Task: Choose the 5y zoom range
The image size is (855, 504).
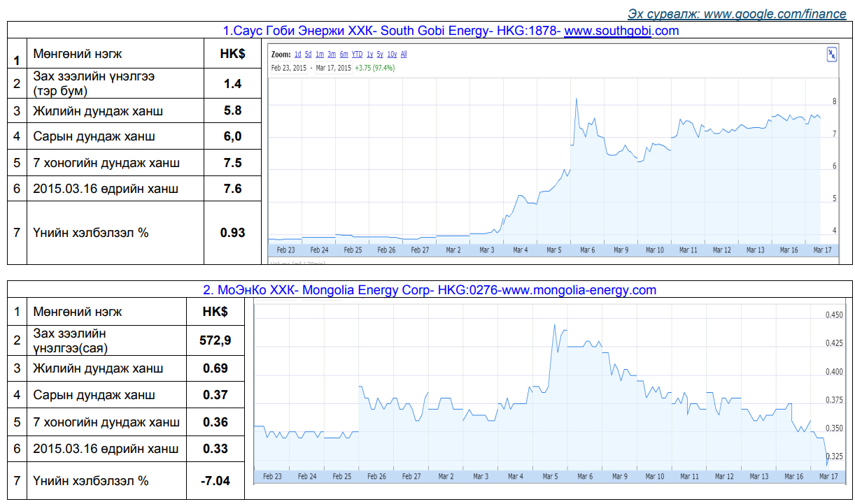Action: click(379, 55)
